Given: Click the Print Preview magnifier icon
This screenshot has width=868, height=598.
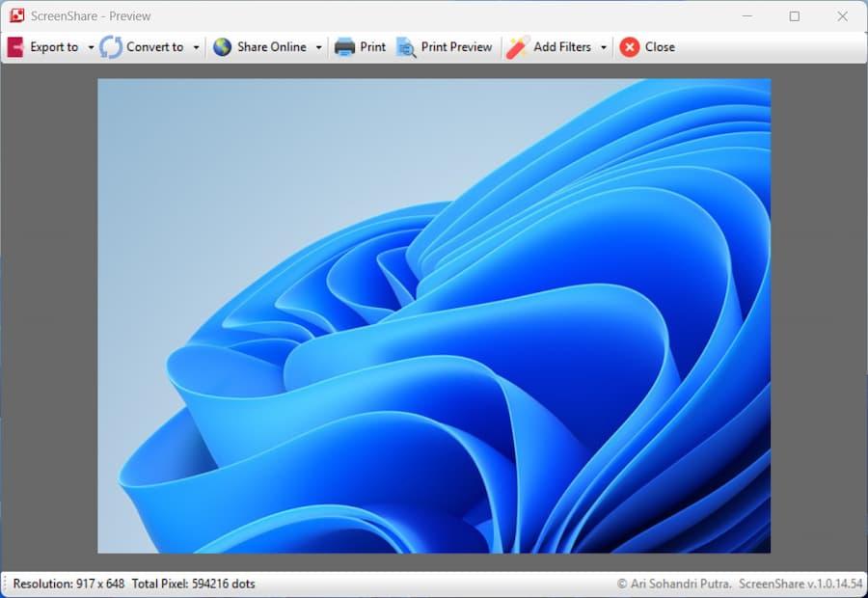Looking at the screenshot, I should point(406,47).
